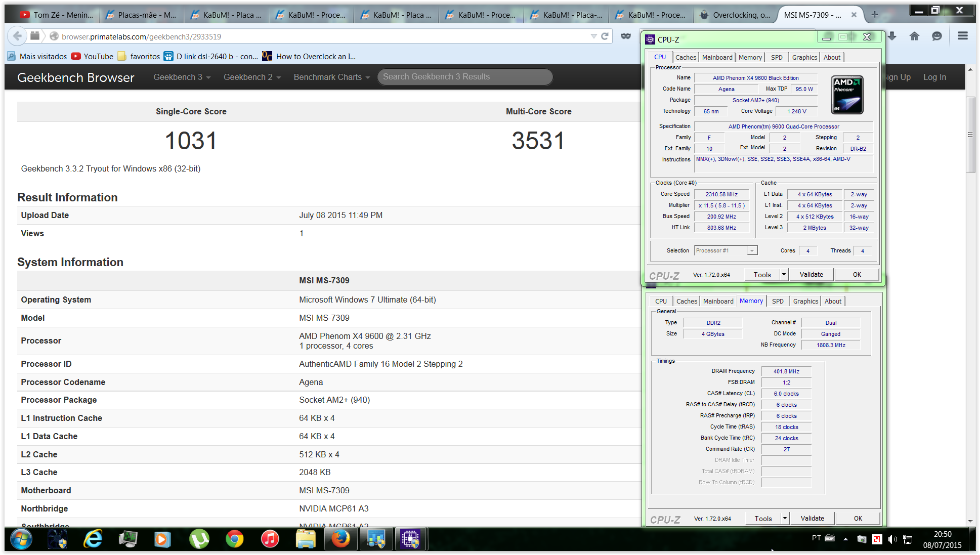This screenshot has height=555, width=980.
Task: Click OK in the bottom CPU-Z window
Action: pyautogui.click(x=858, y=518)
